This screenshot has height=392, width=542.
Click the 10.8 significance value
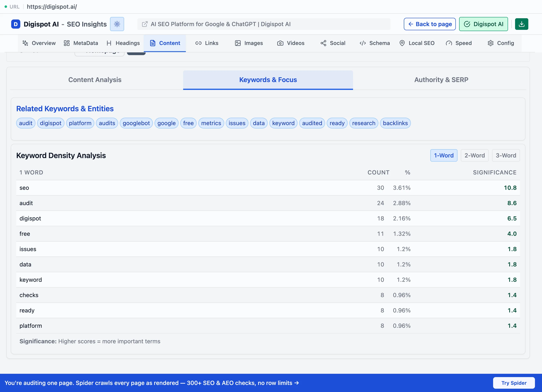510,188
